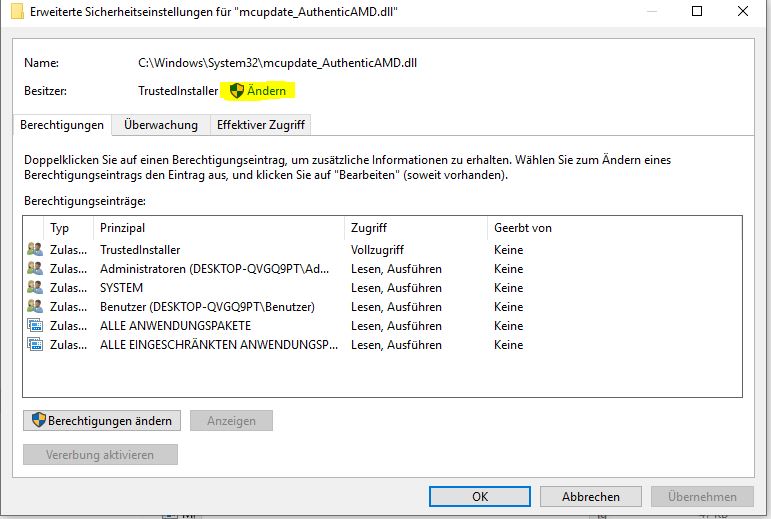Switch to the Berechtigungen tab
Screen dimensions: 771x519
(62, 125)
